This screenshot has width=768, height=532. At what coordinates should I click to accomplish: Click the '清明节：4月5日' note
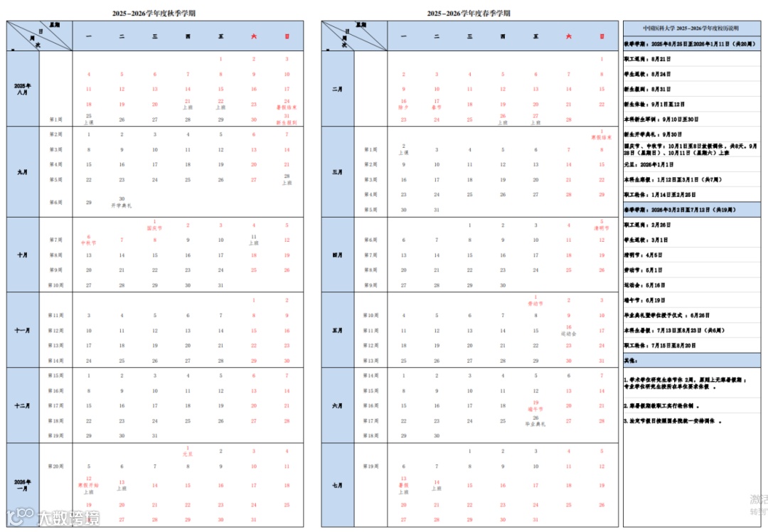point(643,255)
